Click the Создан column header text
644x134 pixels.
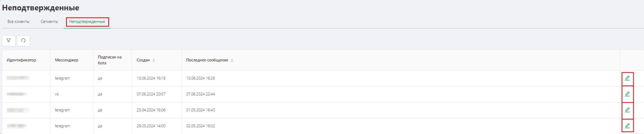143,60
